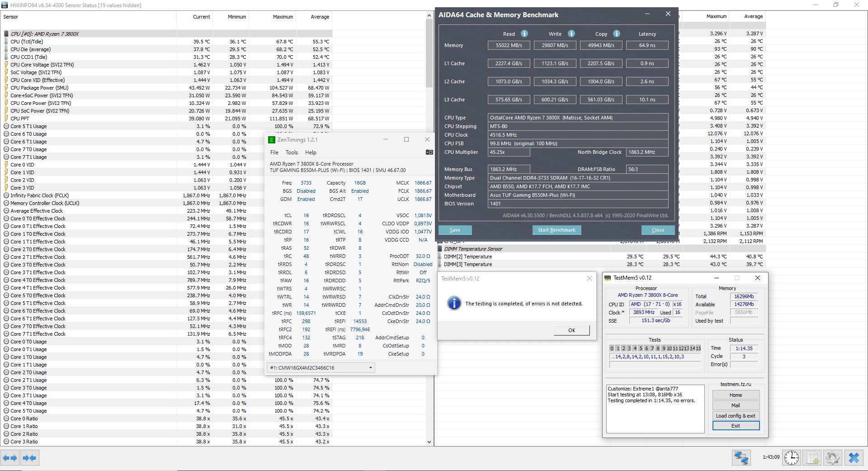This screenshot has height=471, width=868.
Task: Click the clock icon beside Infinity Fabric Clock (FCLK)
Action: pos(6,195)
